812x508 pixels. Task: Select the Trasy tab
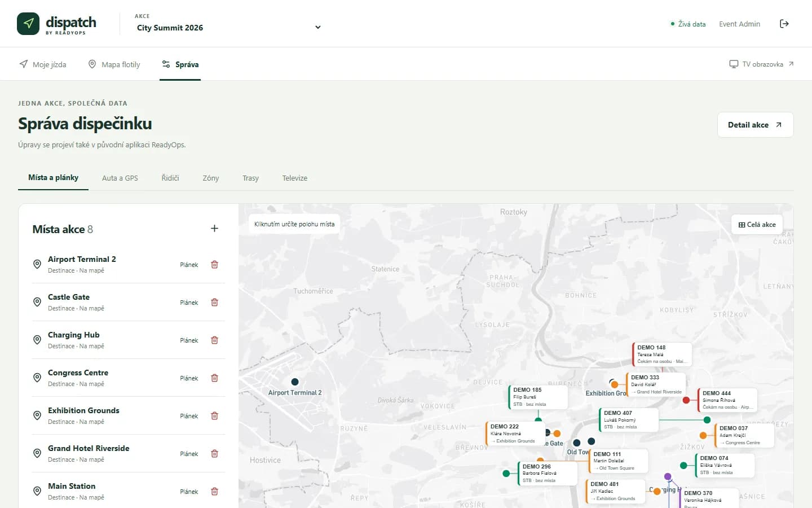250,178
